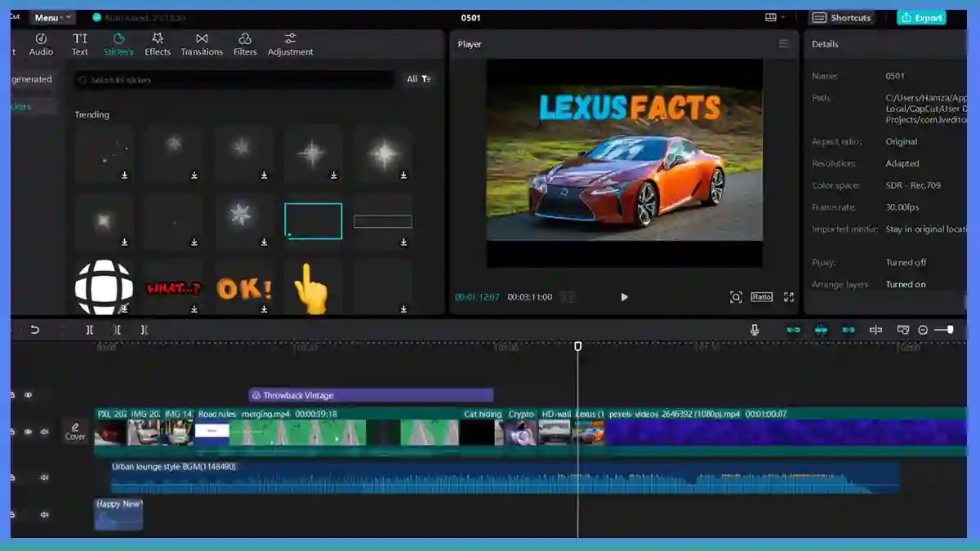Go to the Filters tab
Screen dimensions: 980x551
click(x=245, y=44)
